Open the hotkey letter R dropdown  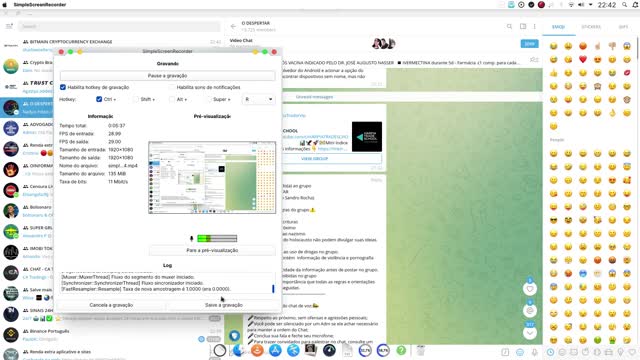[258, 99]
